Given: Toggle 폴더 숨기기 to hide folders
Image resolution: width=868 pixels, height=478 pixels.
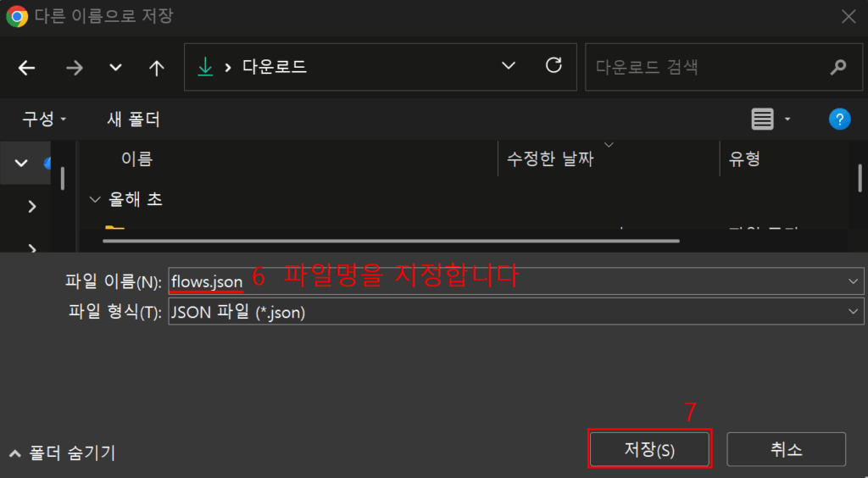Looking at the screenshot, I should (62, 453).
